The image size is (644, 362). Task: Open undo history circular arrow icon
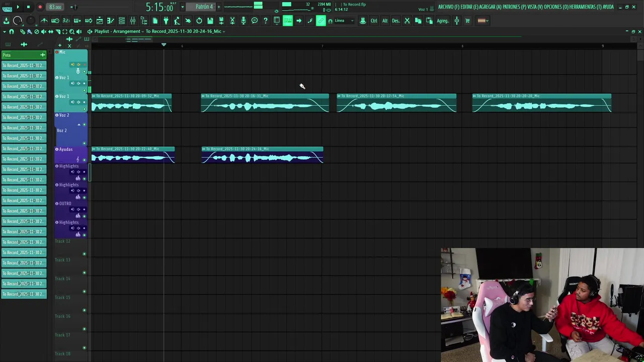click(199, 21)
